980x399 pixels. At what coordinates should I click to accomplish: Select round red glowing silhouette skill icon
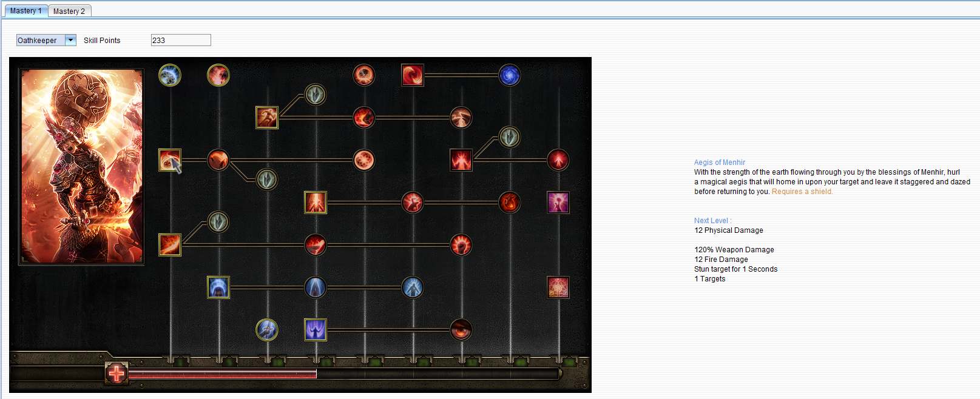click(558, 160)
